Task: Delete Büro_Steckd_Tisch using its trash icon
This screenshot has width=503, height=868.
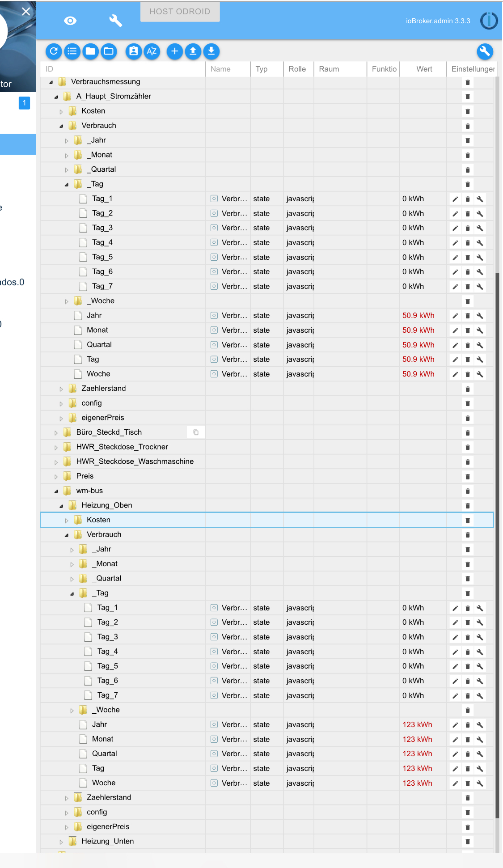Action: [468, 432]
